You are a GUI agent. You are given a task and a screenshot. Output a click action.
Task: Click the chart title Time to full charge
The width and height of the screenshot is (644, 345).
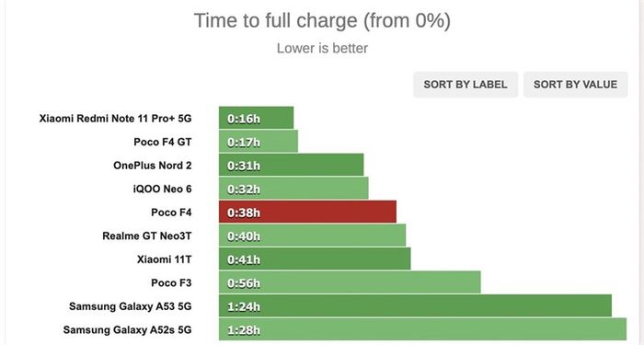tap(322, 20)
